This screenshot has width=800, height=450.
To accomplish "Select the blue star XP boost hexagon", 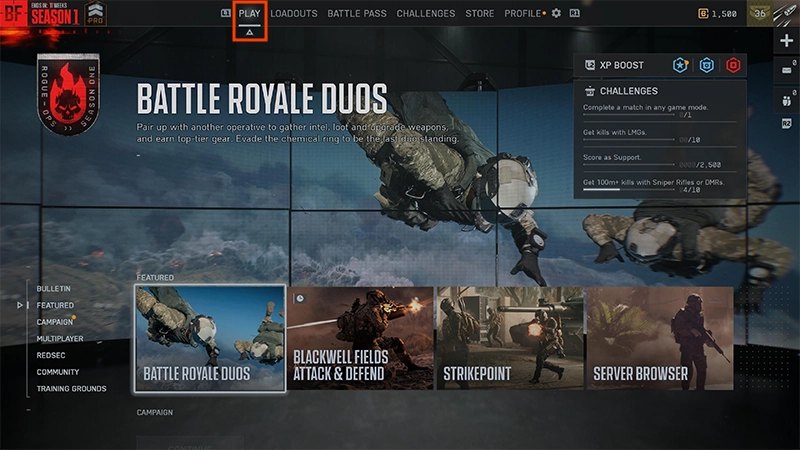I will 680,65.
